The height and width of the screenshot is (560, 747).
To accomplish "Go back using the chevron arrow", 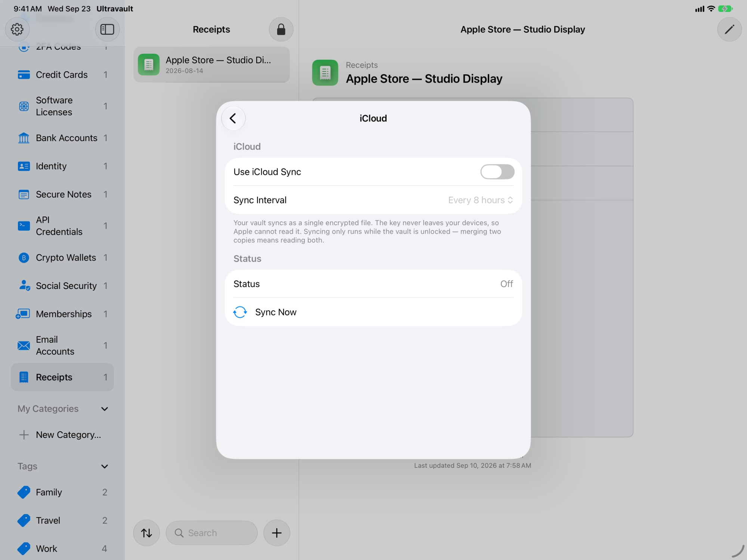I will click(x=233, y=118).
